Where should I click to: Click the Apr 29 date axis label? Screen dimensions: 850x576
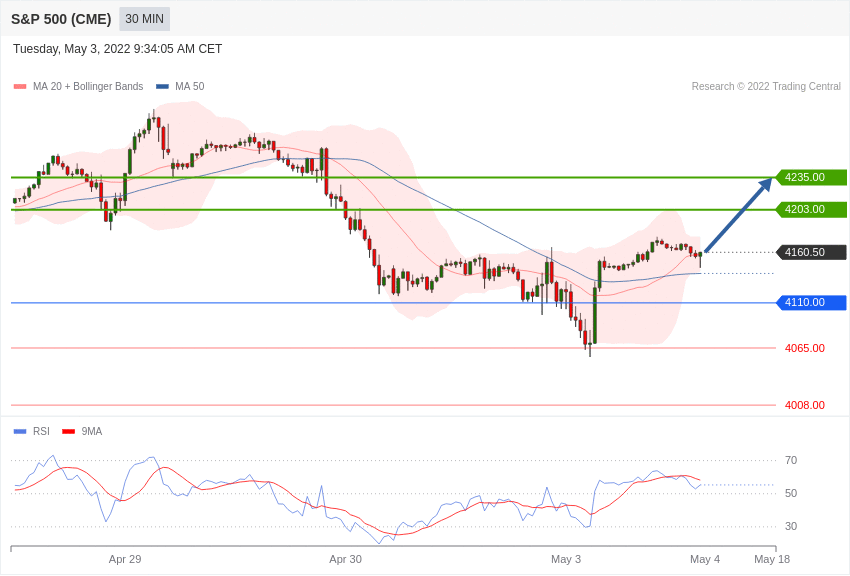pyautogui.click(x=125, y=559)
